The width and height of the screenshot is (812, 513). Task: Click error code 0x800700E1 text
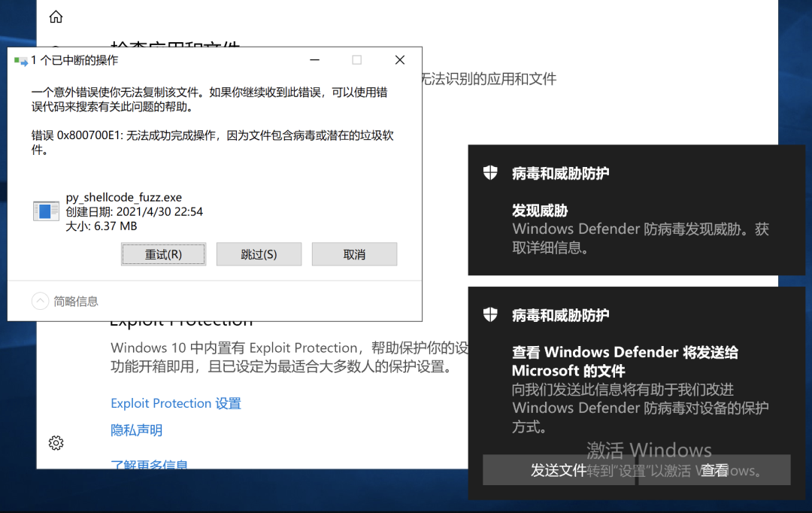click(x=89, y=135)
